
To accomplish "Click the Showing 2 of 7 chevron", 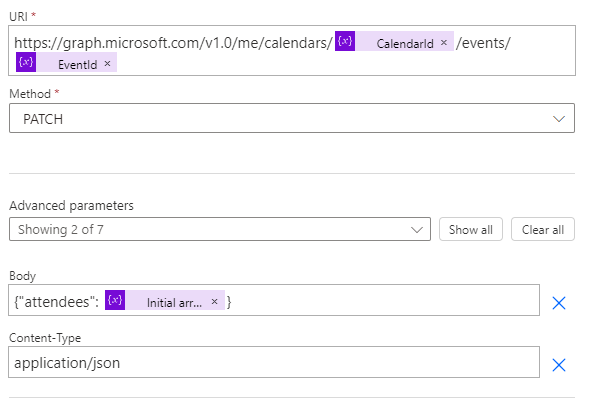I will pyautogui.click(x=417, y=230).
